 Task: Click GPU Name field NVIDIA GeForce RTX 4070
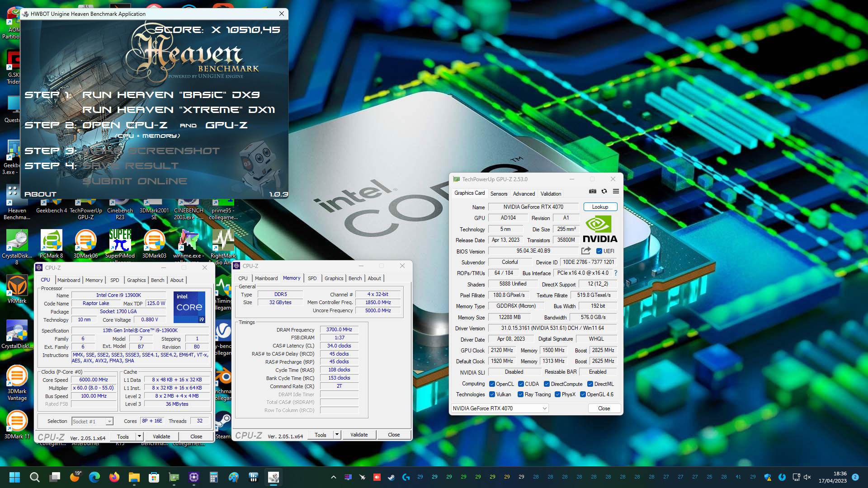click(533, 207)
